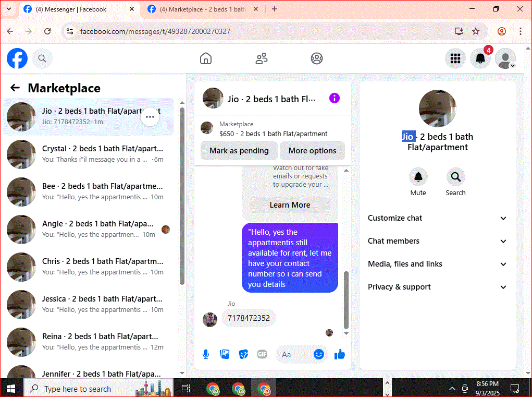This screenshot has height=397, width=532.
Task: Open the emoji picker smiley icon
Action: (318, 354)
